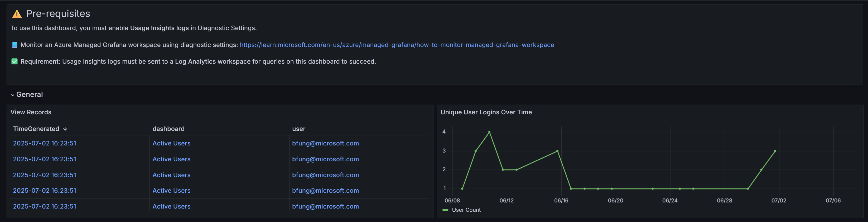
Task: Click the last data point near 07/02
Action: pos(775,151)
